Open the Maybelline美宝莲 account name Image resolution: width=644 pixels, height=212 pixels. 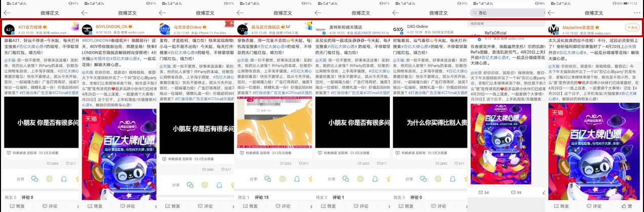point(577,26)
